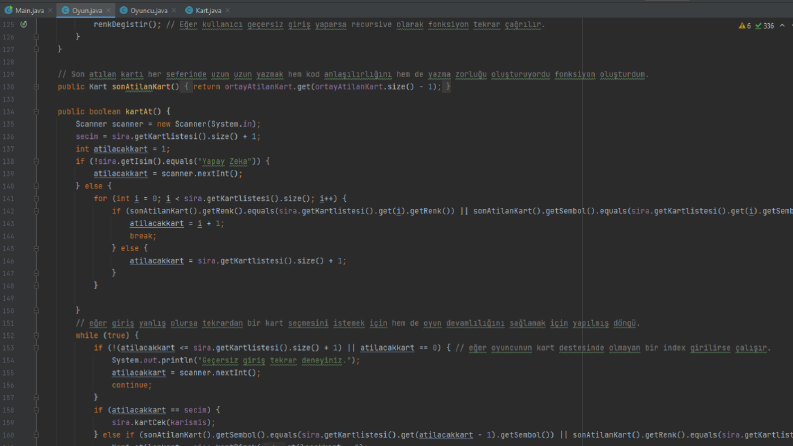Click the kartAt method name declaration
793x446 pixels.
[x=139, y=112]
